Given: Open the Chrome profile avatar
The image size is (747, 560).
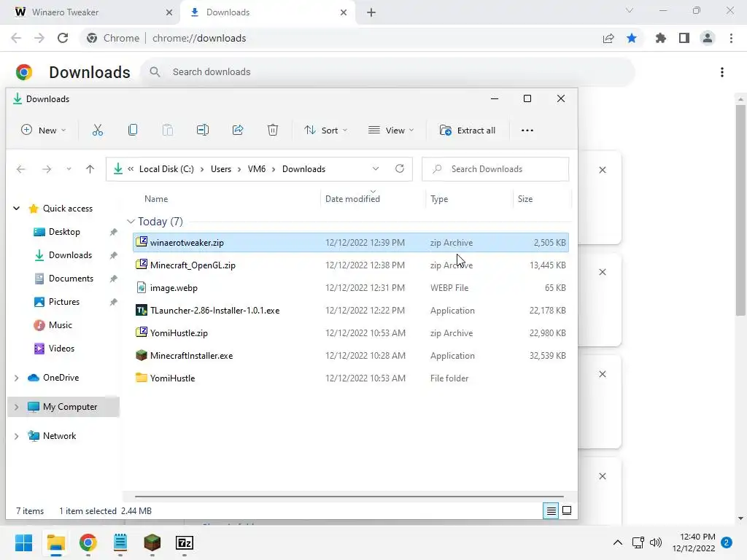Looking at the screenshot, I should tap(708, 38).
